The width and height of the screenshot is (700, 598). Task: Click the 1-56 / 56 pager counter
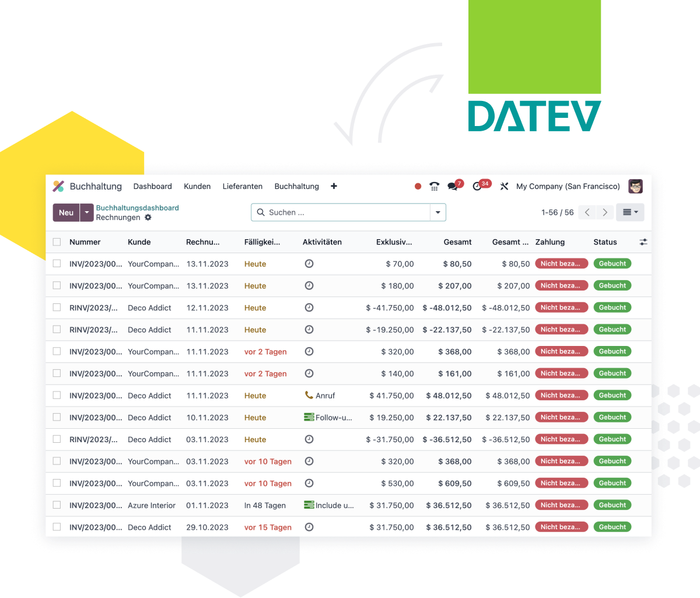[x=558, y=212]
